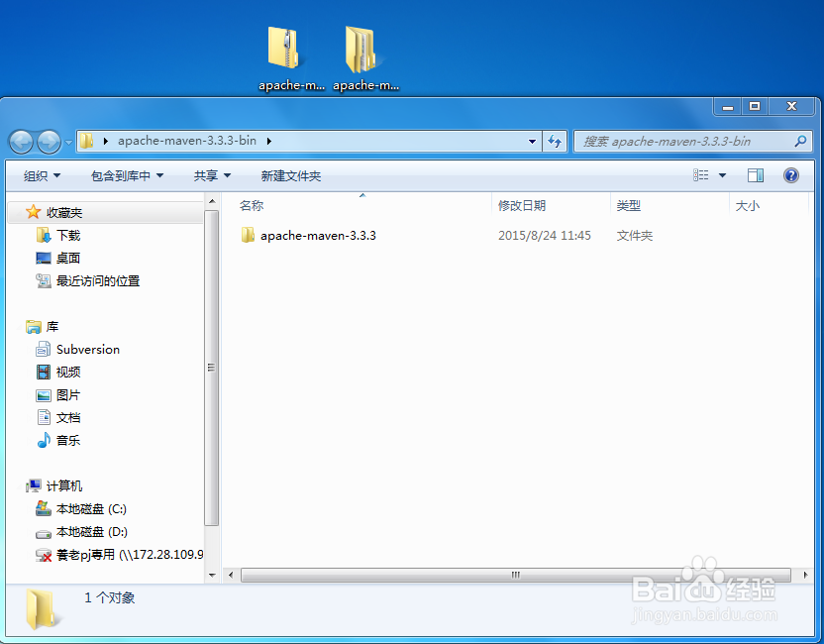Click the star icon beside 收藏夹
The image size is (824, 644).
[33, 212]
